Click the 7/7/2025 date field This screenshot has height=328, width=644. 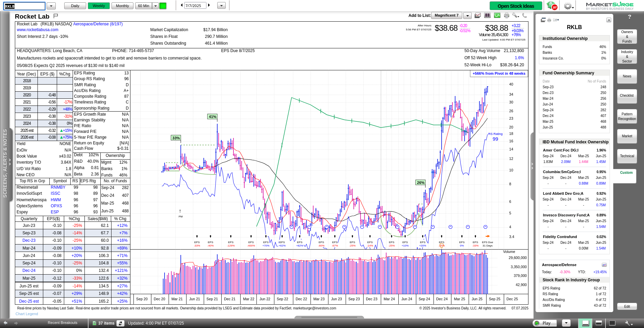coord(195,6)
